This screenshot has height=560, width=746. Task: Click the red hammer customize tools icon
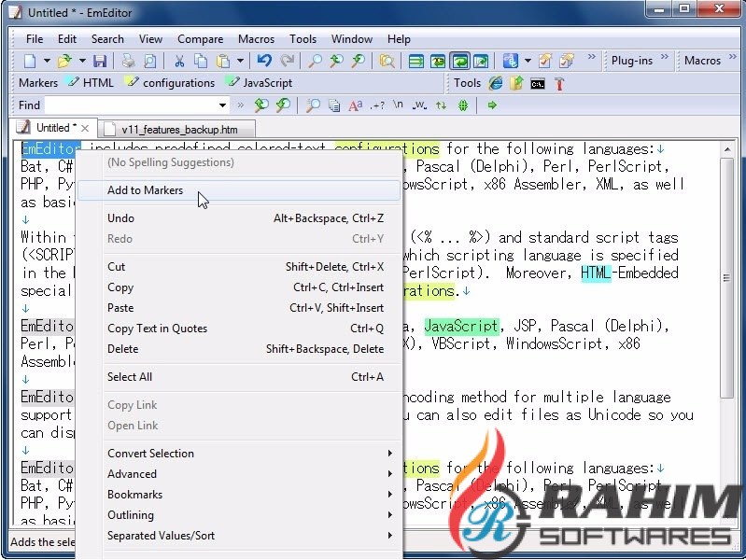coord(559,84)
